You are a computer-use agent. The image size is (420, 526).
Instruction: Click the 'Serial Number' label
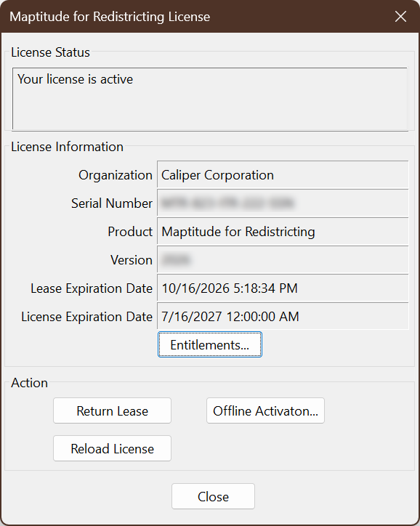tap(112, 203)
